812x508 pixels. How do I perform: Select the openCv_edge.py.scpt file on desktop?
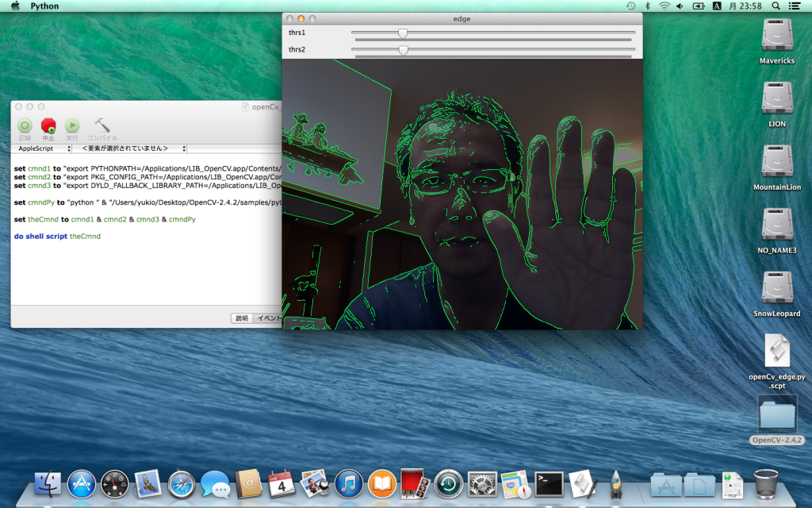tap(777, 351)
